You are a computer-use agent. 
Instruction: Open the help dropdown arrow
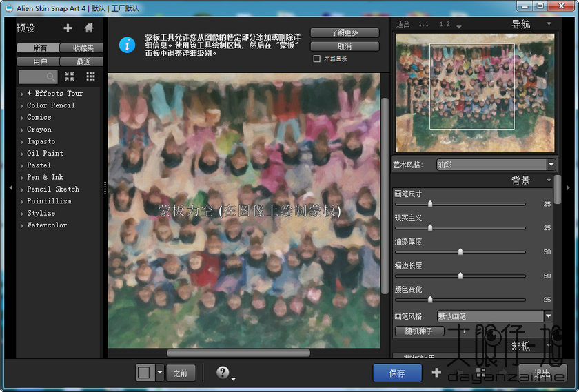(234, 379)
